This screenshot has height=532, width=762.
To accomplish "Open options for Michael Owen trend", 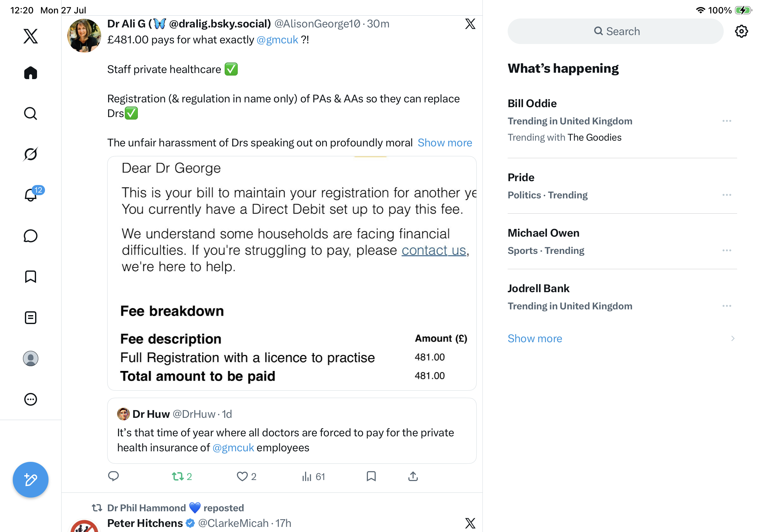I will 727,250.
